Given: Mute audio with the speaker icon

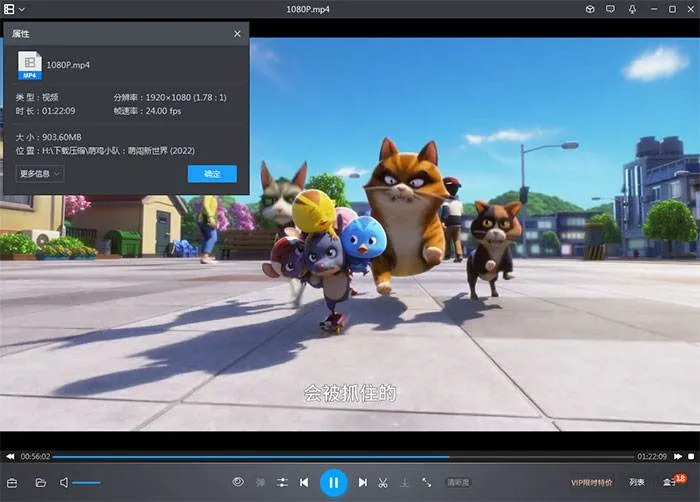Looking at the screenshot, I should click(x=64, y=482).
